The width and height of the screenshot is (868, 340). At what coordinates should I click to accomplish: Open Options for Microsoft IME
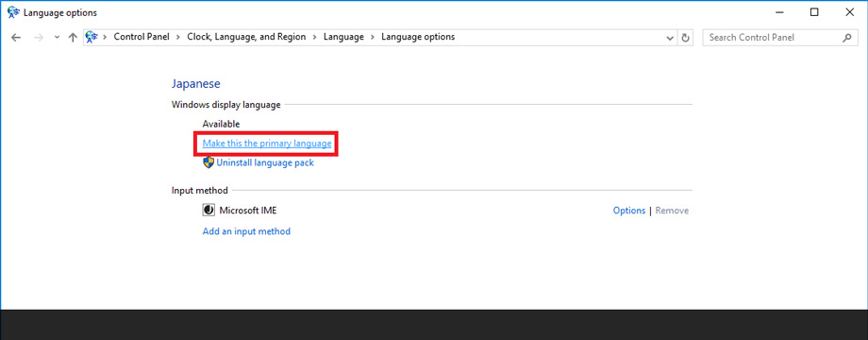tap(629, 211)
